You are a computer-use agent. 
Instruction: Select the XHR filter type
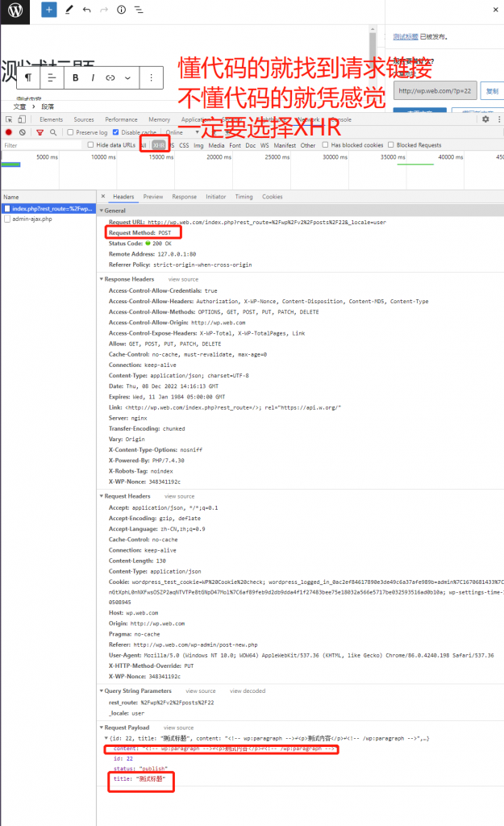tap(159, 145)
